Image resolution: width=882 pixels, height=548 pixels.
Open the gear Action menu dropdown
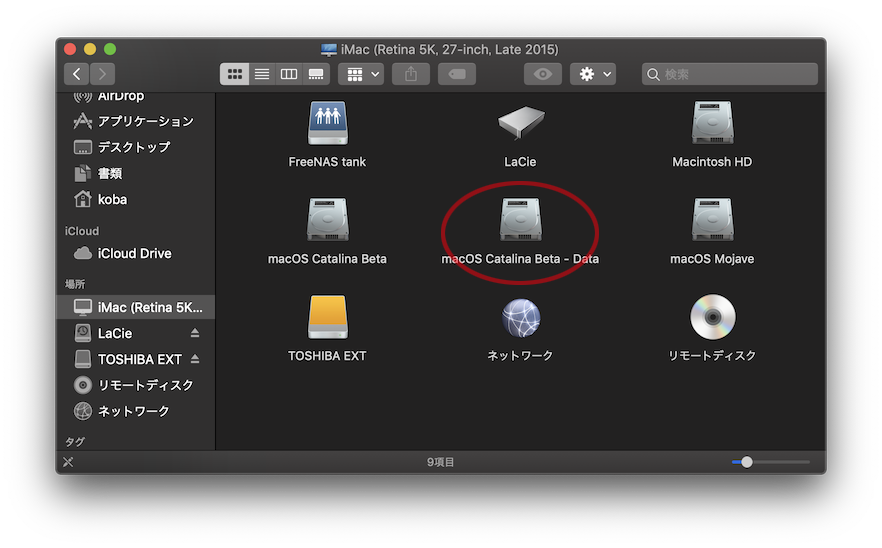pyautogui.click(x=593, y=74)
